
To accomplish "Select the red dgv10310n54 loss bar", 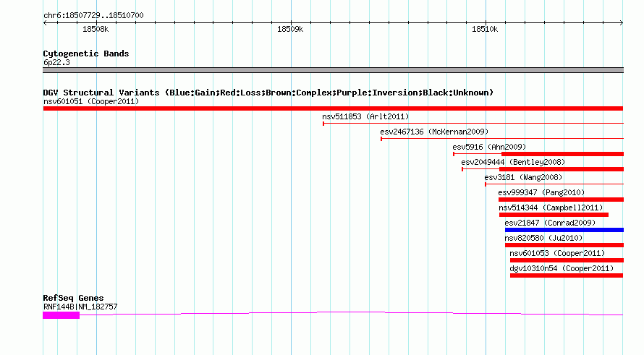I will [567, 275].
